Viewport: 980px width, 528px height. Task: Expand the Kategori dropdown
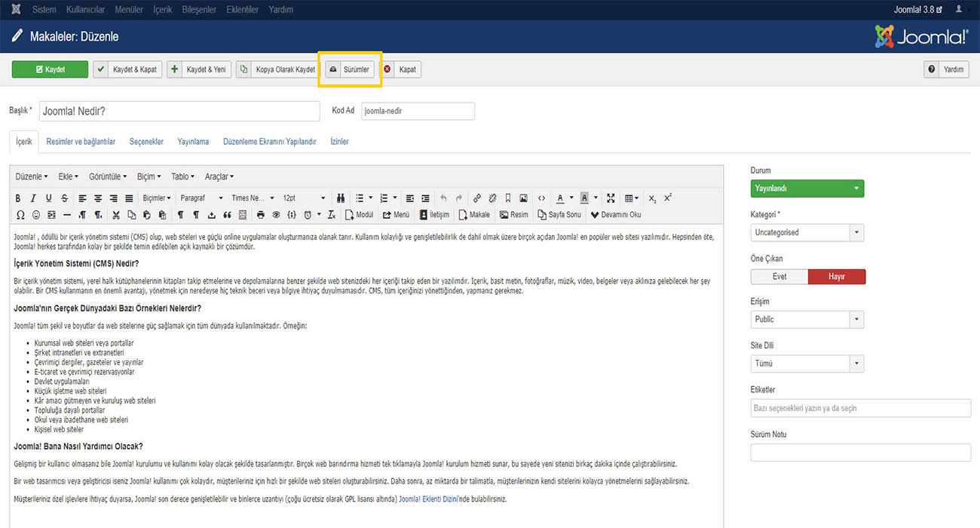click(x=807, y=232)
